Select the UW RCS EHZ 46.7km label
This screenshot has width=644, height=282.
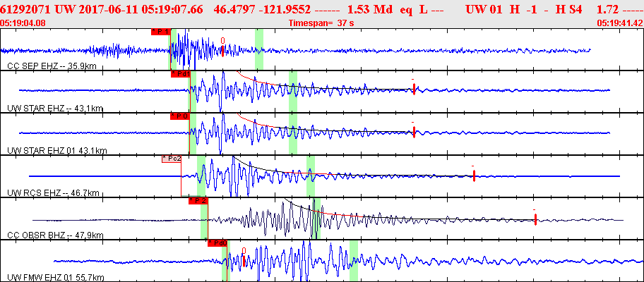pos(54,192)
